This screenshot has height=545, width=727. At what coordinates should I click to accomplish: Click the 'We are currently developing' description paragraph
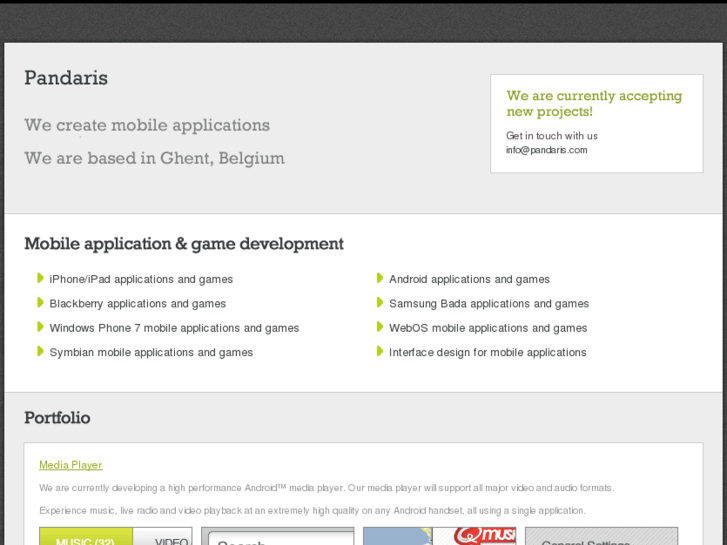[x=326, y=488]
